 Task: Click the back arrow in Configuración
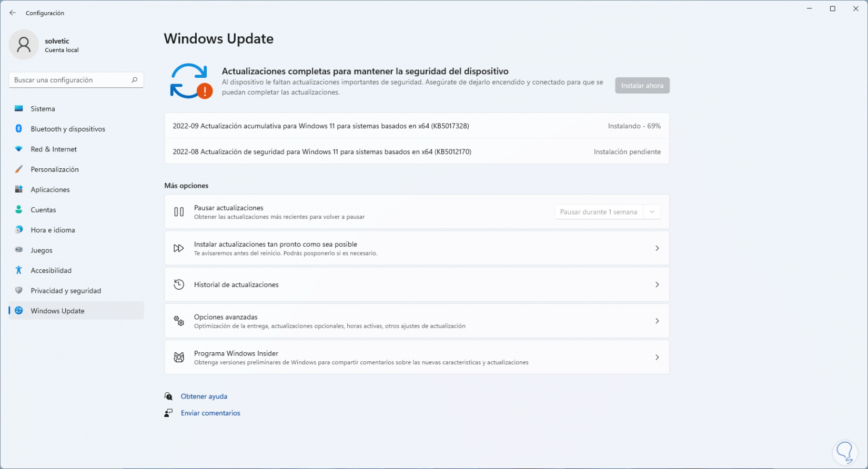coord(13,13)
